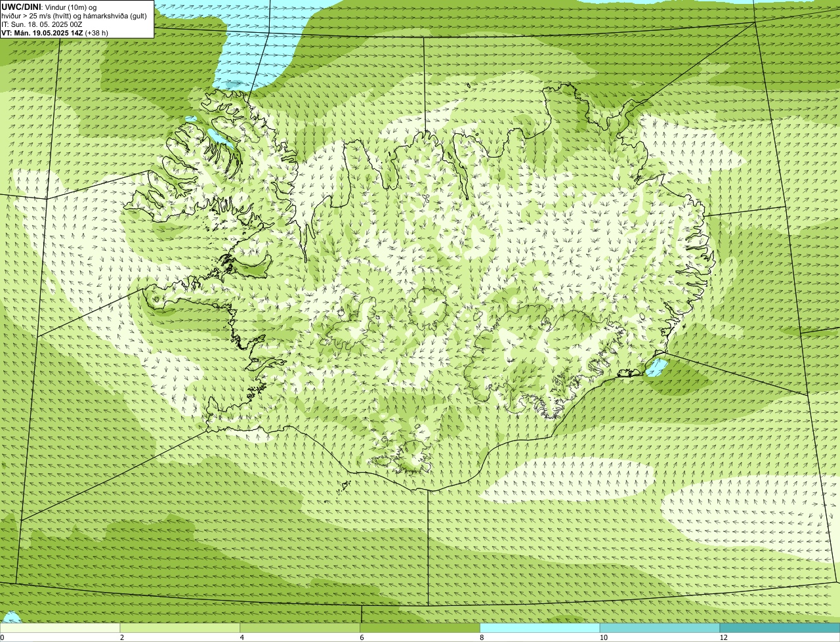Click the '8' tick label on the scale

click(x=482, y=637)
